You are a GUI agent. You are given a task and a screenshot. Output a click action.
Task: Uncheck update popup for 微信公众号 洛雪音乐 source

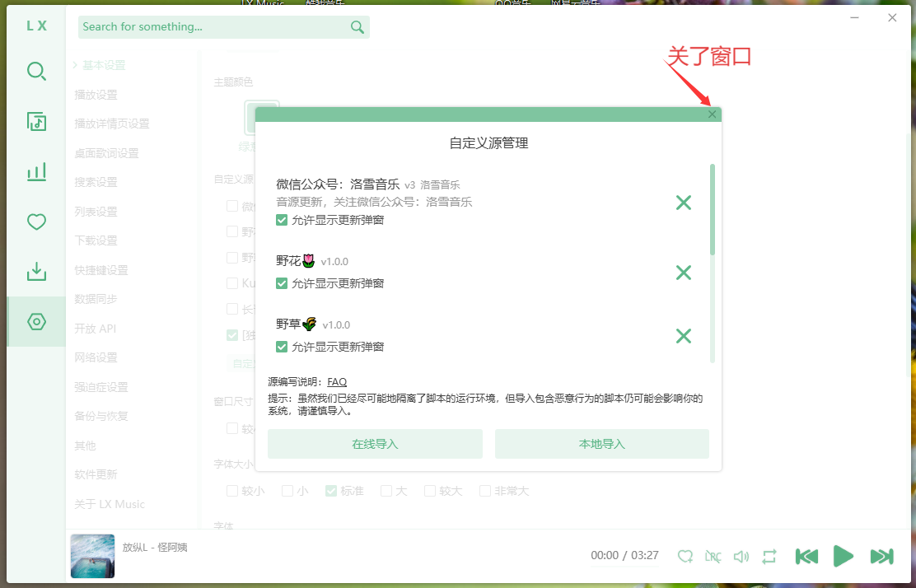point(282,220)
